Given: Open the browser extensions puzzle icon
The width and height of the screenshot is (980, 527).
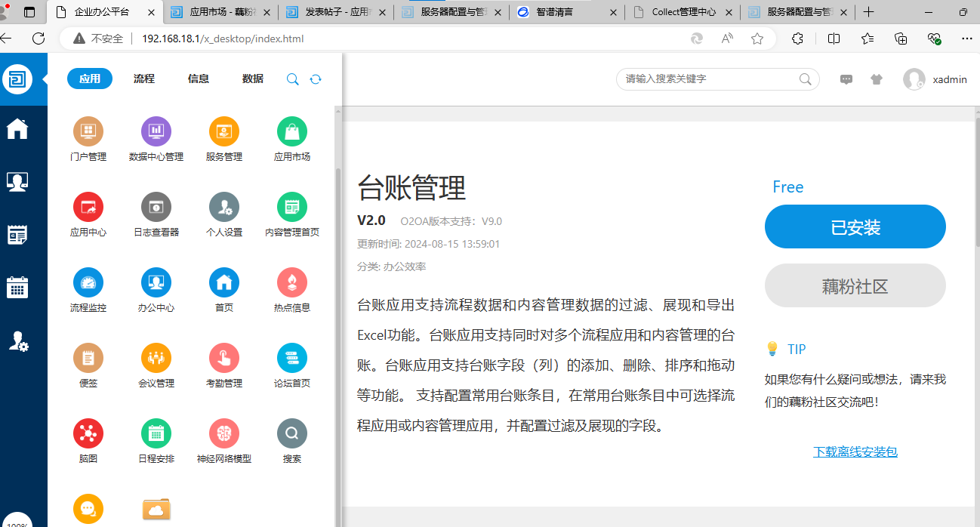Looking at the screenshot, I should point(798,39).
